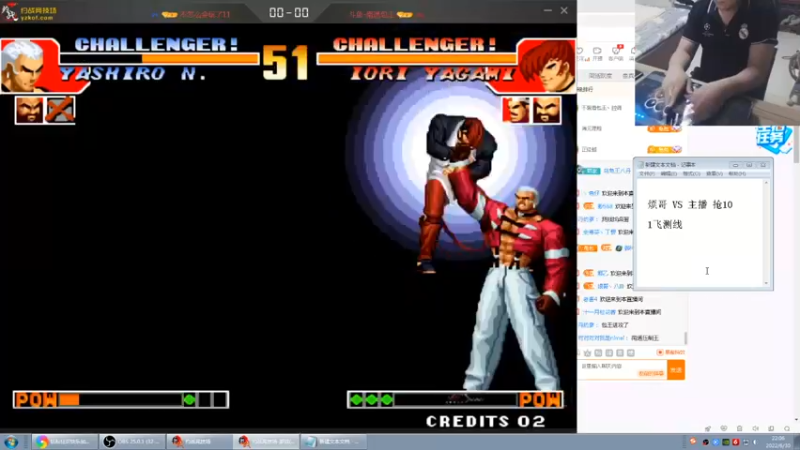Viewport: 800px width, 450px height.
Task: Click the first orange badge in the ranking list
Action: click(664, 129)
